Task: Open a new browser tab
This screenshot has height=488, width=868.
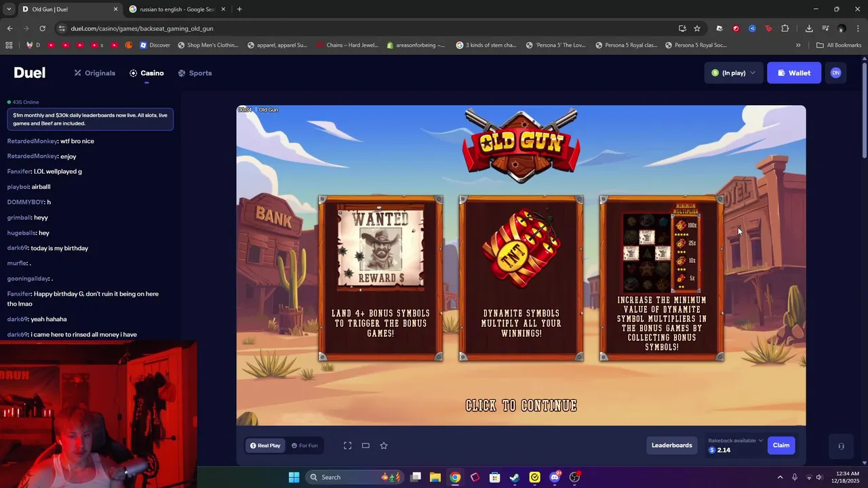Action: pyautogui.click(x=239, y=9)
